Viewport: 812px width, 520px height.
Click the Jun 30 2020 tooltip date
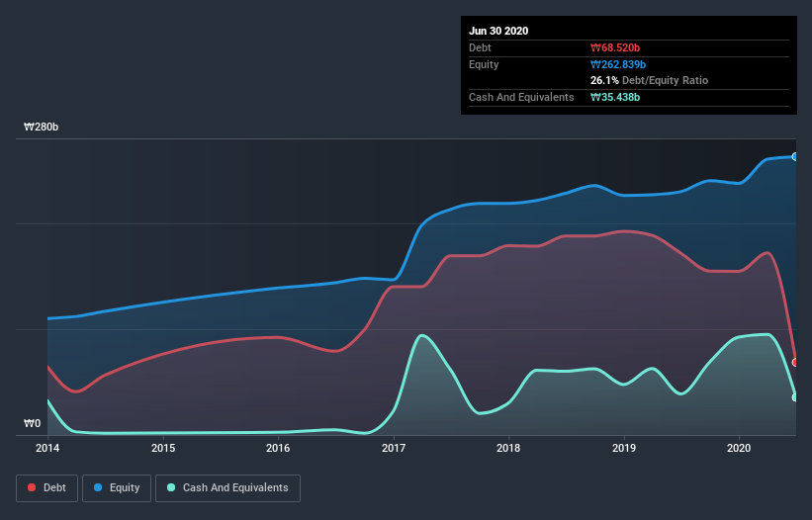pos(498,31)
